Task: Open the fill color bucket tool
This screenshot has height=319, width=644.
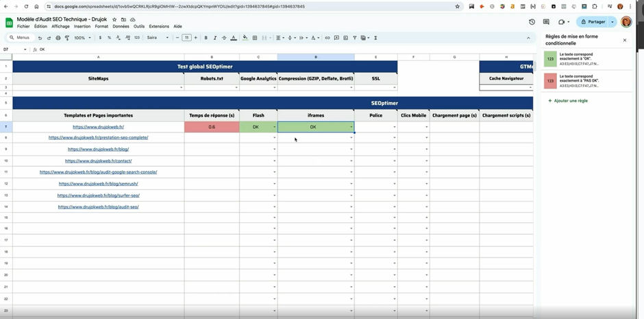Action: coord(245,38)
